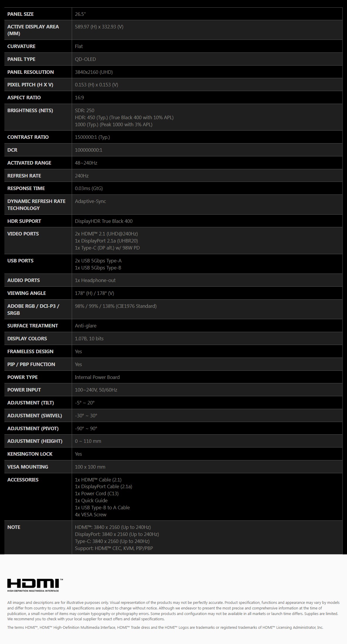Click the 1500000:1 contrast ratio value
347x644 pixels.
click(x=92, y=137)
